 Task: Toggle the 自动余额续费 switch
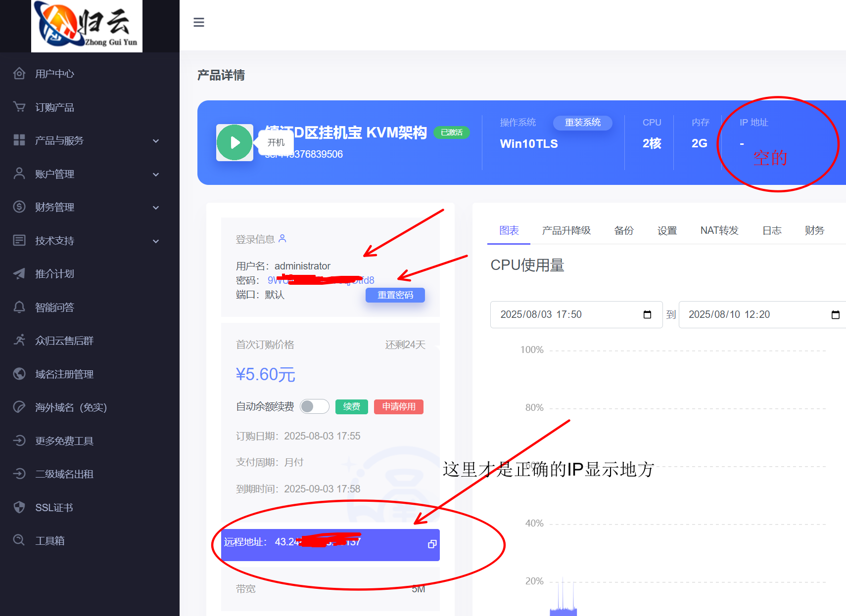click(314, 406)
